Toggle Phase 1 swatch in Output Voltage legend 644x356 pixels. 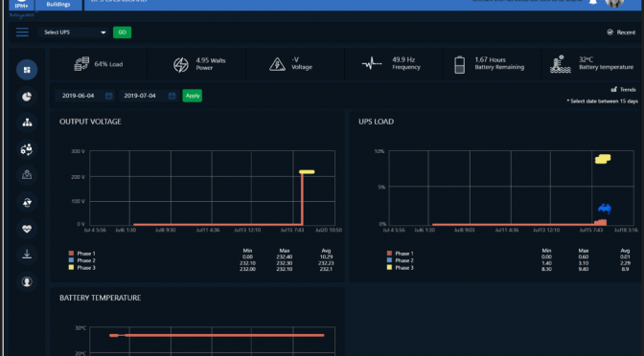(71, 254)
